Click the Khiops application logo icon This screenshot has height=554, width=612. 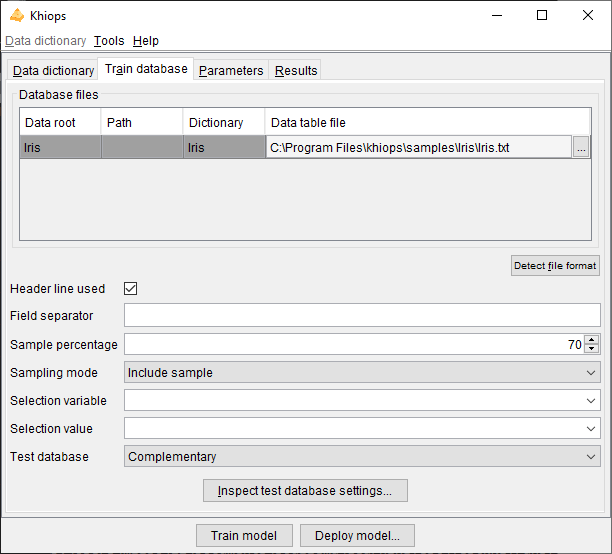[17, 16]
